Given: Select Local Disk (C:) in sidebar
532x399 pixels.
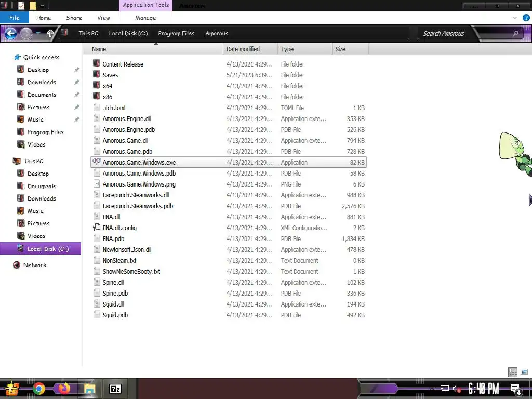Looking at the screenshot, I should [x=41, y=248].
